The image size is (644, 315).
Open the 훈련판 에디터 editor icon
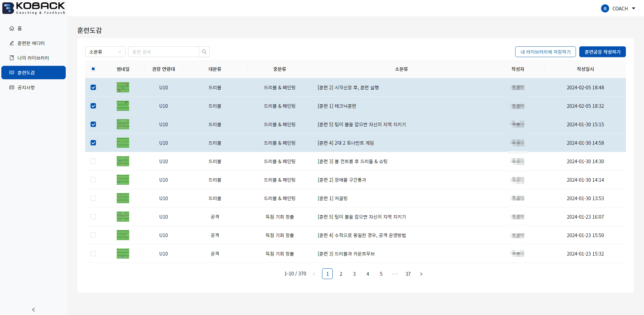[12, 43]
